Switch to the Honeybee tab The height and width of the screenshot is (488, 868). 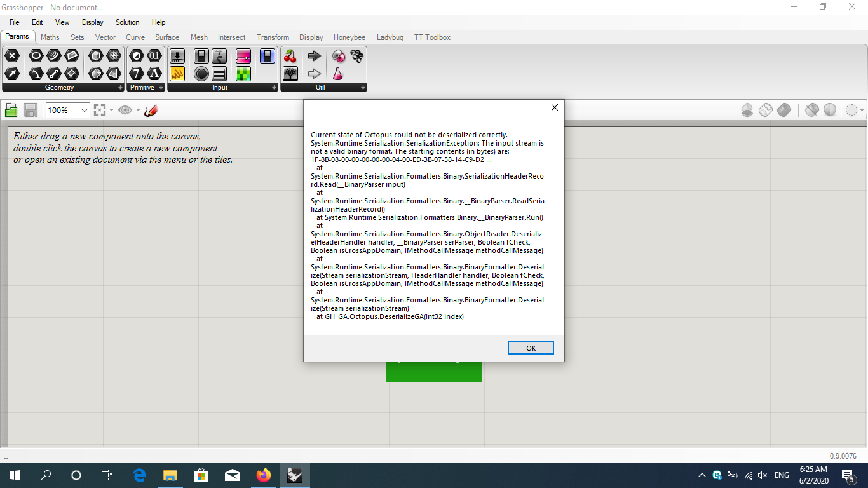coord(349,37)
